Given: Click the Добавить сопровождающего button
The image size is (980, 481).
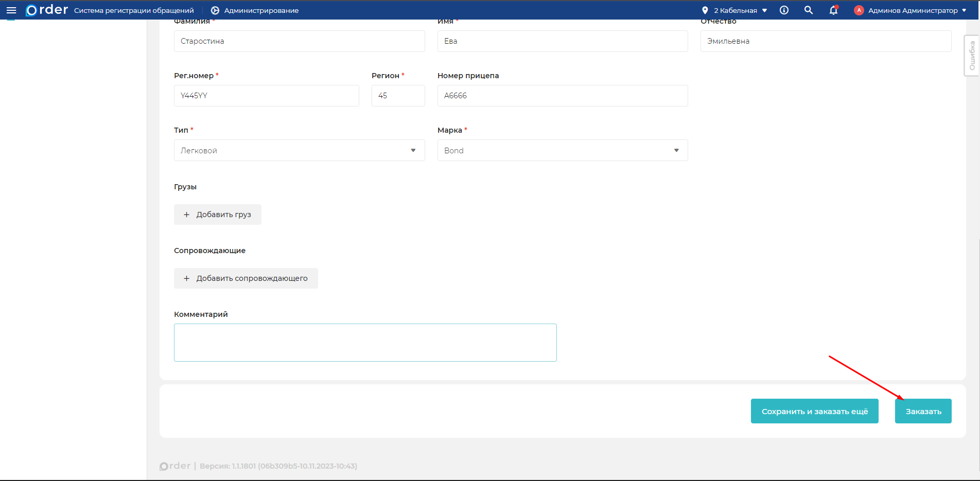Looking at the screenshot, I should 246,278.
